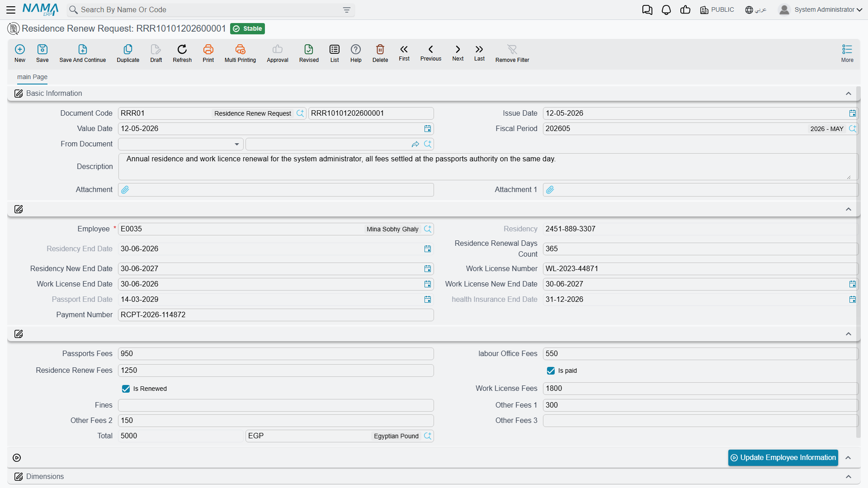Open the List view
The height and width of the screenshot is (488, 868).
pos(335,53)
